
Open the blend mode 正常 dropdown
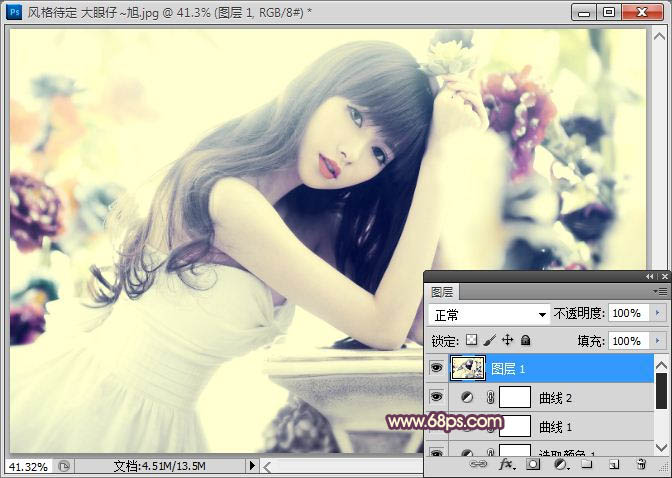(489, 314)
